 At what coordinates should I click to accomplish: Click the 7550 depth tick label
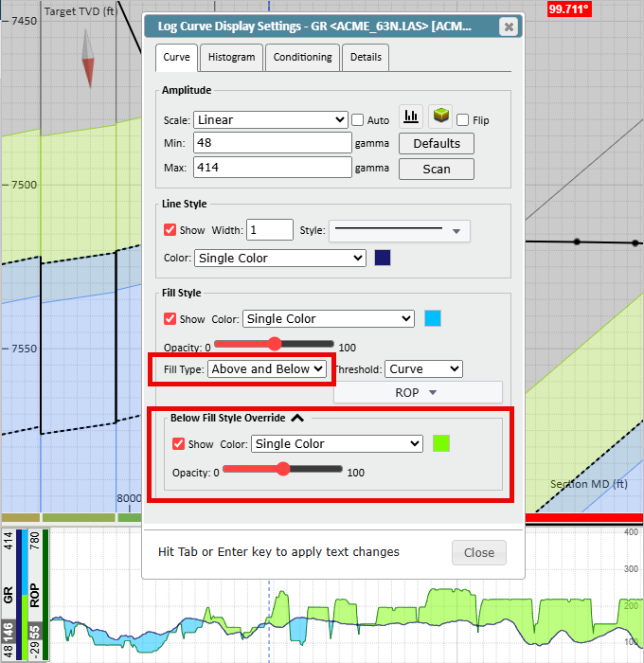(x=24, y=349)
